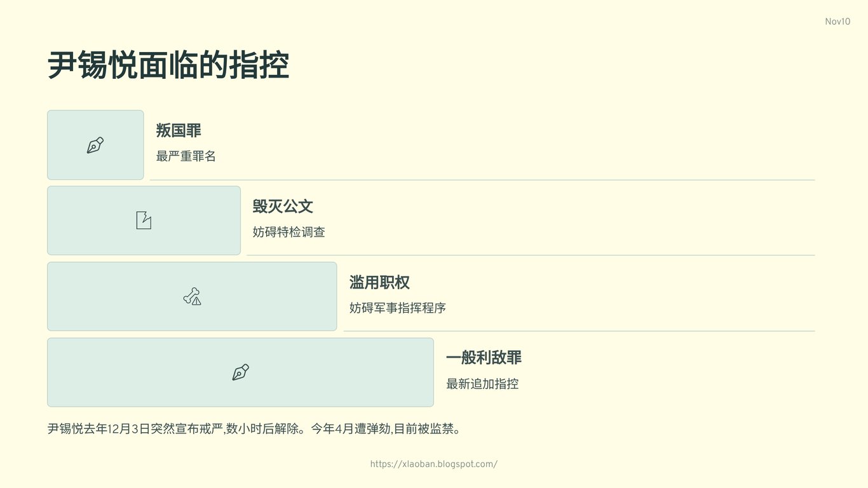Screen dimensions: 868x488
Task: Click the subtitle 妨碍军事指挥程序
Action: coord(398,308)
